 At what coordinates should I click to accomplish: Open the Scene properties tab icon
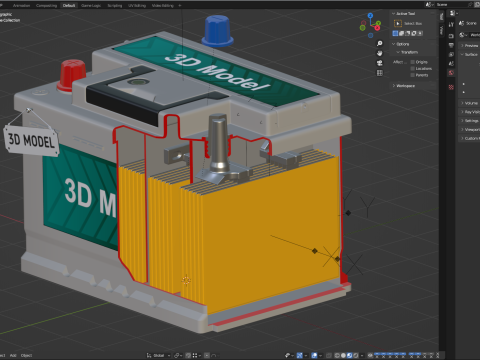(x=451, y=63)
